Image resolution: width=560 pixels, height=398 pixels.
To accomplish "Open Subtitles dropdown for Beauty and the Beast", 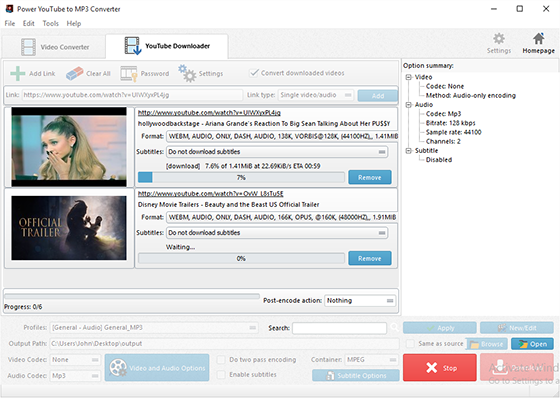I will click(x=277, y=233).
